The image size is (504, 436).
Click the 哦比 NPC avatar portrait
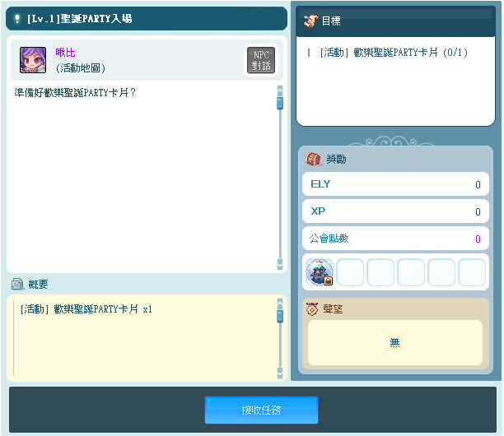click(x=33, y=60)
